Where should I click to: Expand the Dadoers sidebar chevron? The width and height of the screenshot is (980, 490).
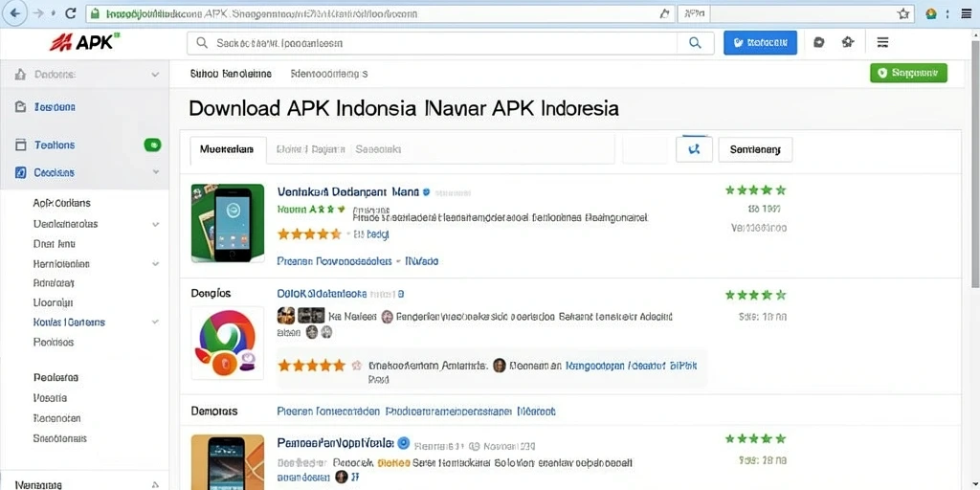point(155,75)
